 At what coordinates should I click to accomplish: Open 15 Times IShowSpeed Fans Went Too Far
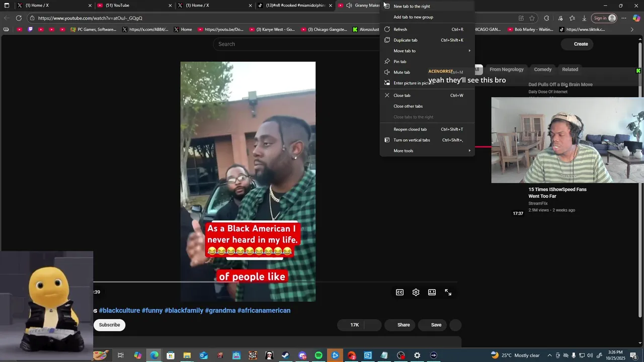(557, 193)
